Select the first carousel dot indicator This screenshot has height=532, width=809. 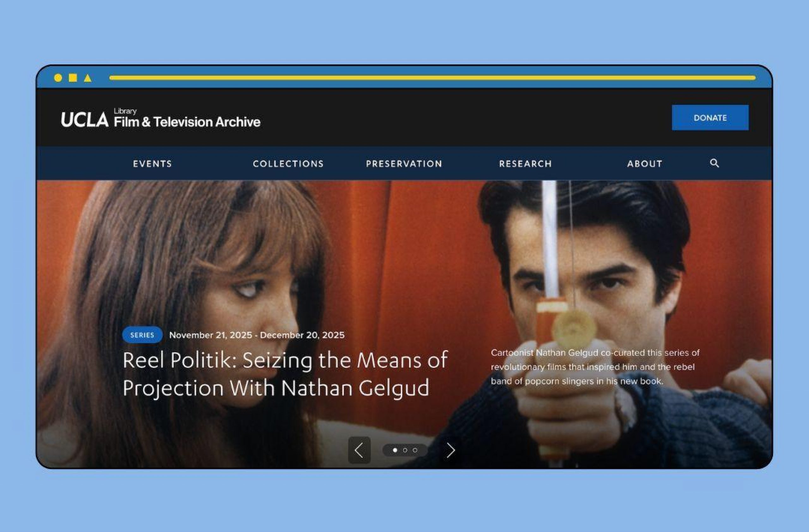coord(395,450)
